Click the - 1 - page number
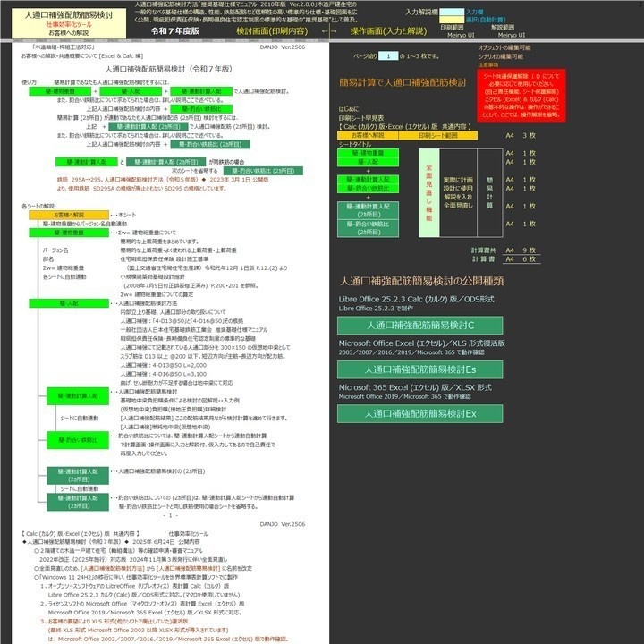 pos(171,515)
